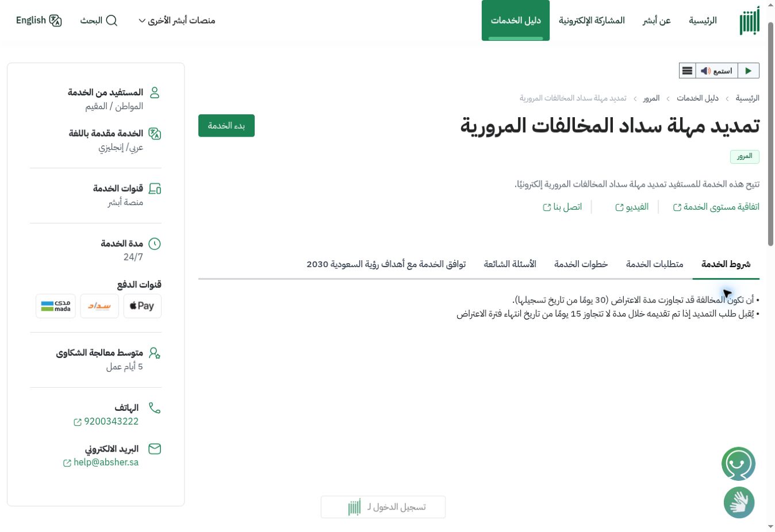Open دليل الخدمات menu item
The image size is (775, 532).
pos(516,21)
